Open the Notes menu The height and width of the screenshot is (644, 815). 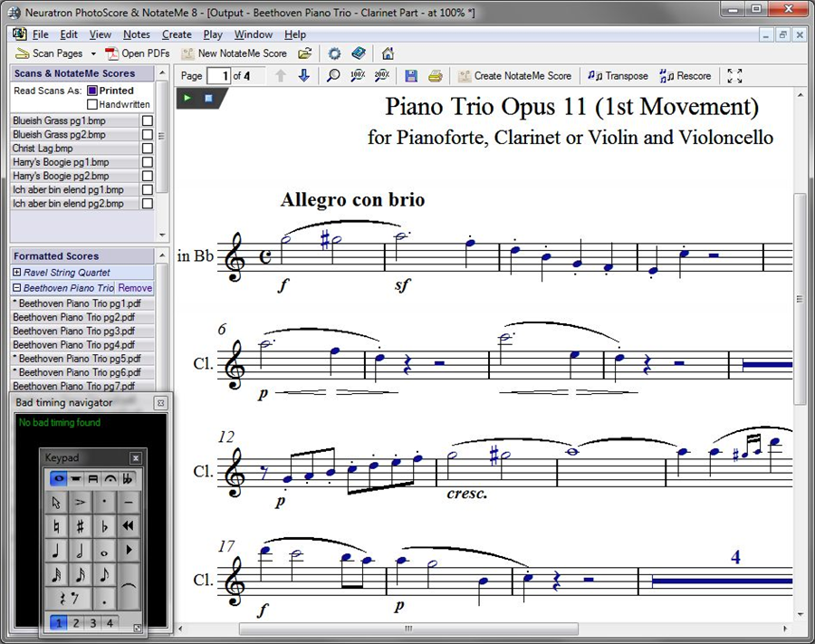coord(136,34)
